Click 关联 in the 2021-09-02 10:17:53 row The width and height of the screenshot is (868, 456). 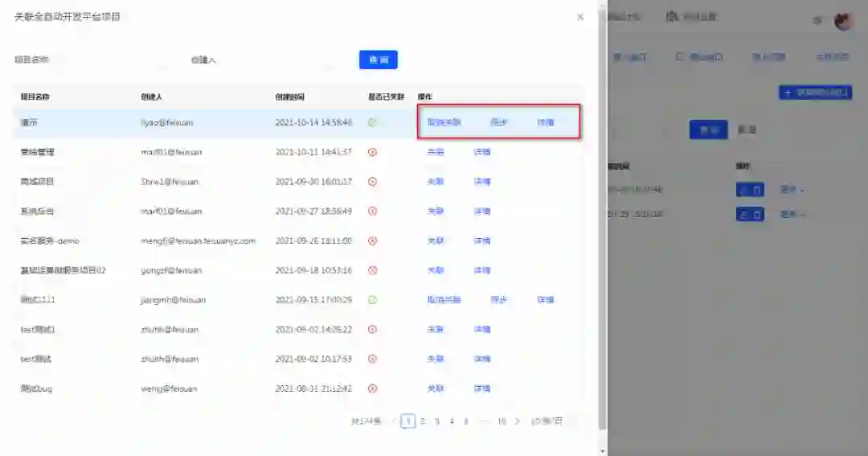[436, 359]
